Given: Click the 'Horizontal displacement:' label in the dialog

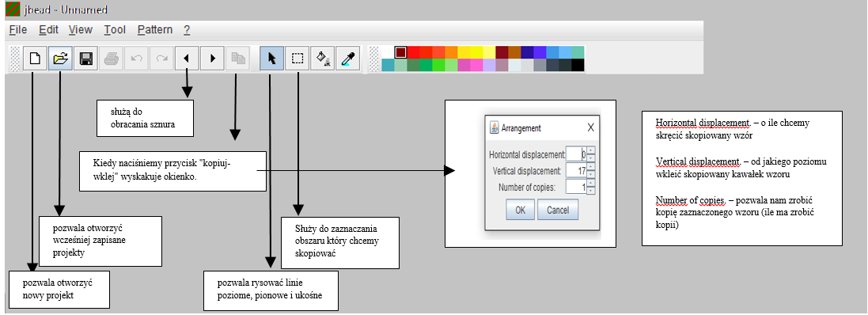Looking at the screenshot, I should click(527, 154).
